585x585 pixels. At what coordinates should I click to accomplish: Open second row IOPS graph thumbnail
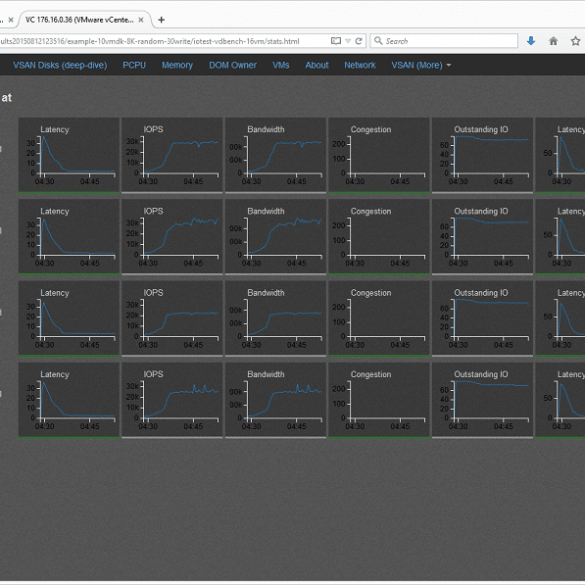[172, 237]
